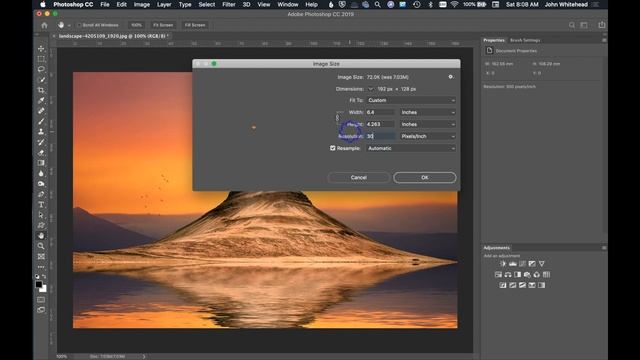Select the Zoom tool

click(41, 246)
